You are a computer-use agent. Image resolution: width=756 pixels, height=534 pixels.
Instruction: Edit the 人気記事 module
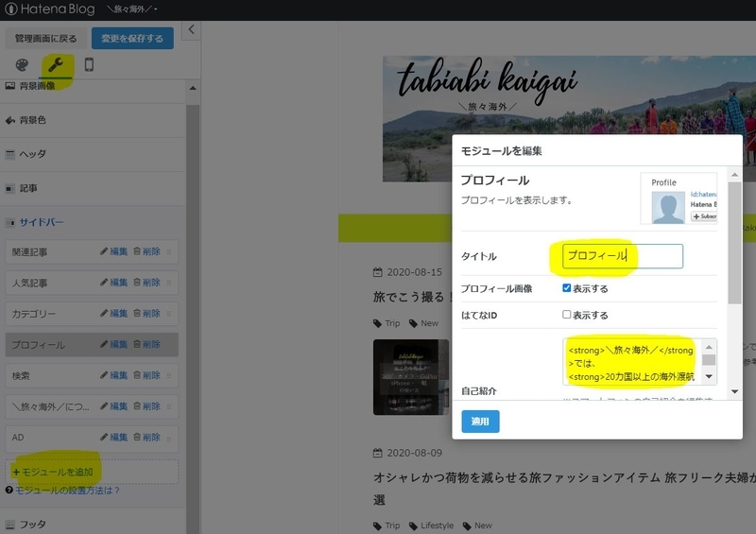[114, 283]
